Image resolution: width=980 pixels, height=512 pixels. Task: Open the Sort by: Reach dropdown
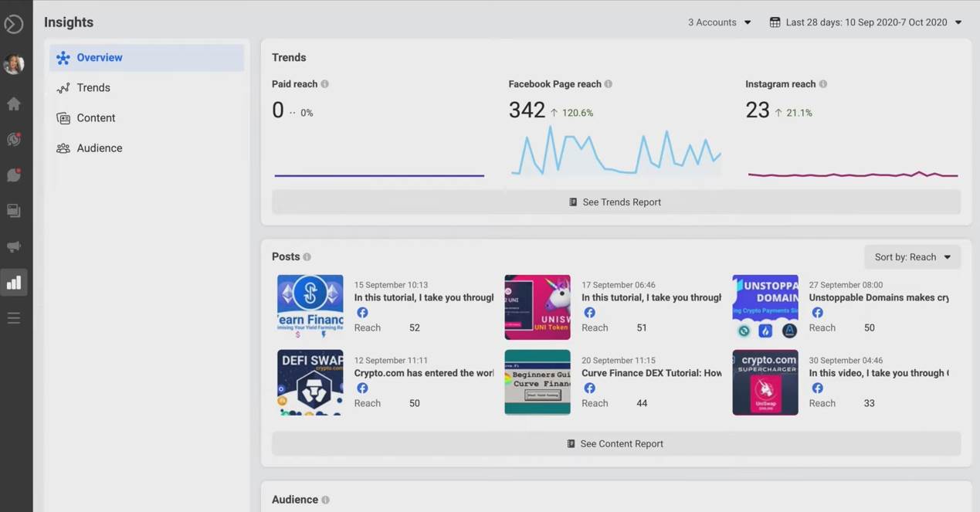coord(912,257)
